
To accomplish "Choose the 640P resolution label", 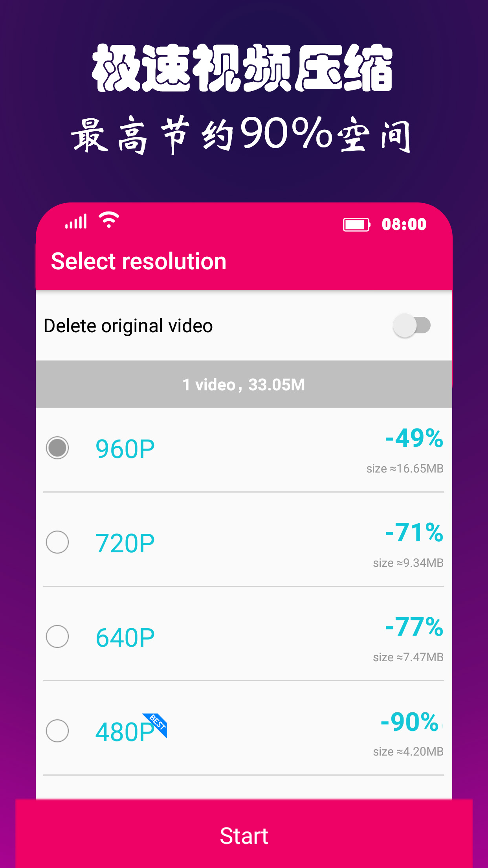I will [125, 638].
